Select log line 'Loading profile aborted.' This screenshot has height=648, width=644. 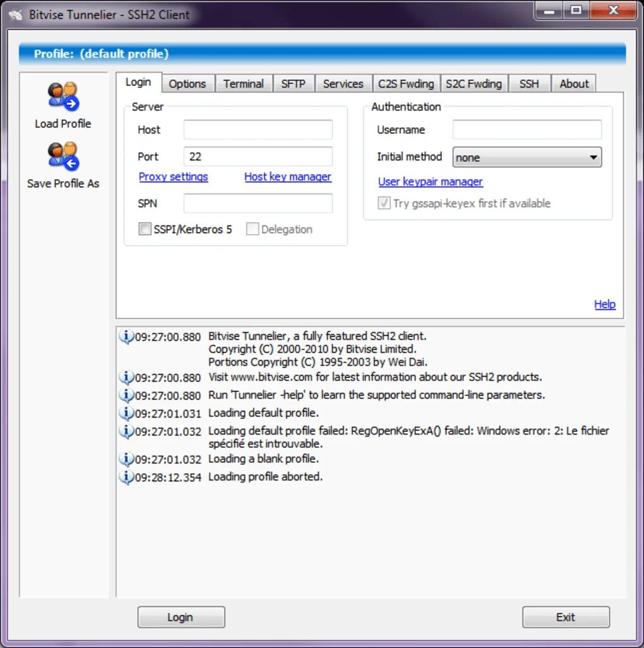265,477
